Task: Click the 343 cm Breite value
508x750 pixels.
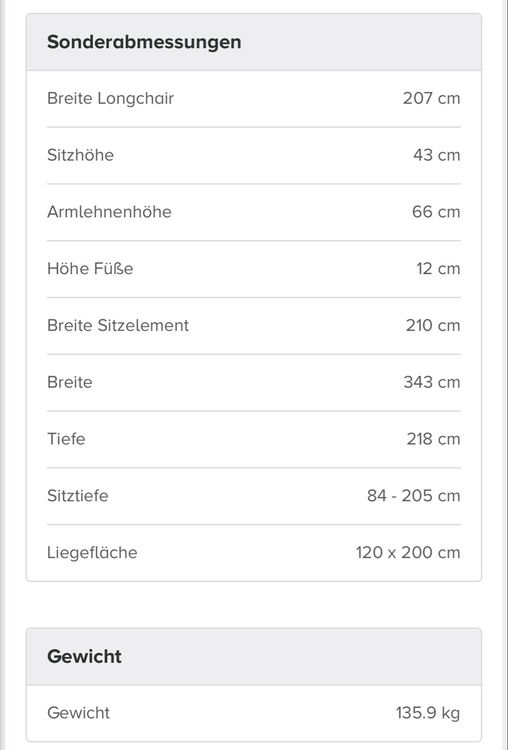Action: point(432,382)
